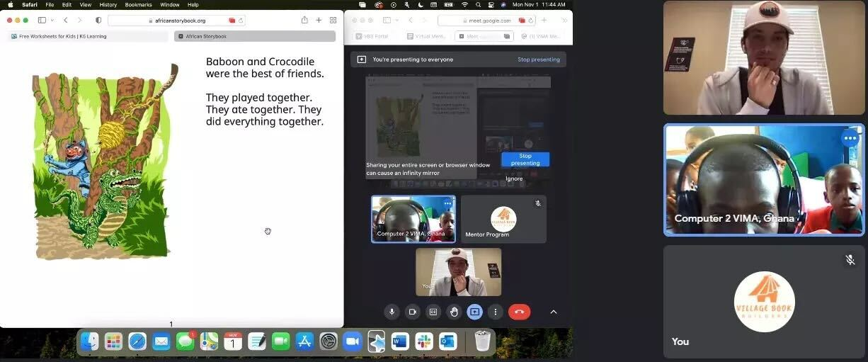
Task: Select Computer 2 VIMA tile in Meet grid
Action: coord(413,219)
